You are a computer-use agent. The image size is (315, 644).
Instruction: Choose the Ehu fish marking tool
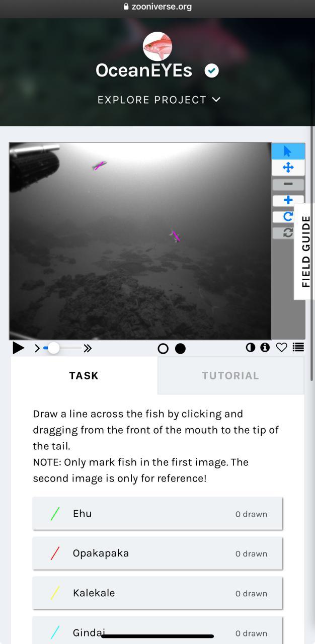(x=157, y=514)
